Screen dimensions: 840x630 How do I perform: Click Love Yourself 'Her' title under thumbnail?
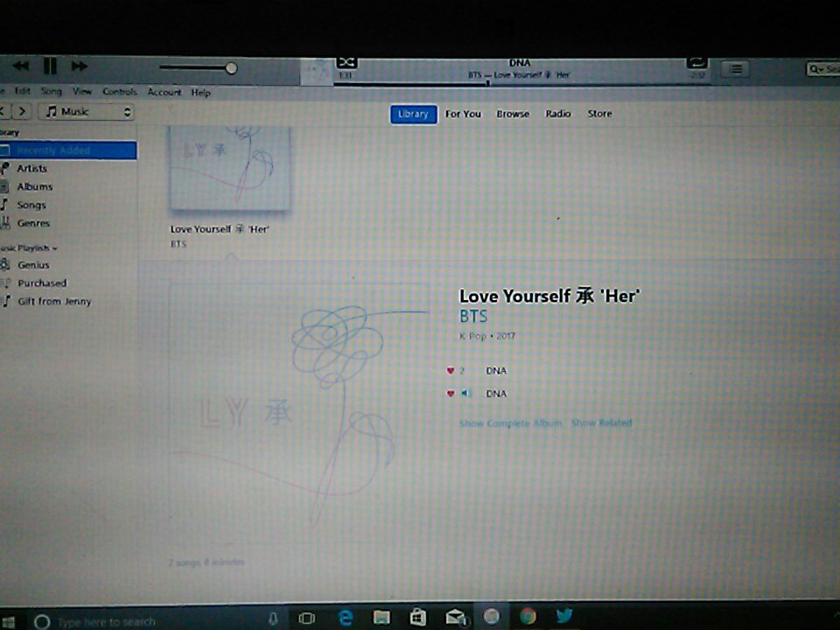pos(220,229)
